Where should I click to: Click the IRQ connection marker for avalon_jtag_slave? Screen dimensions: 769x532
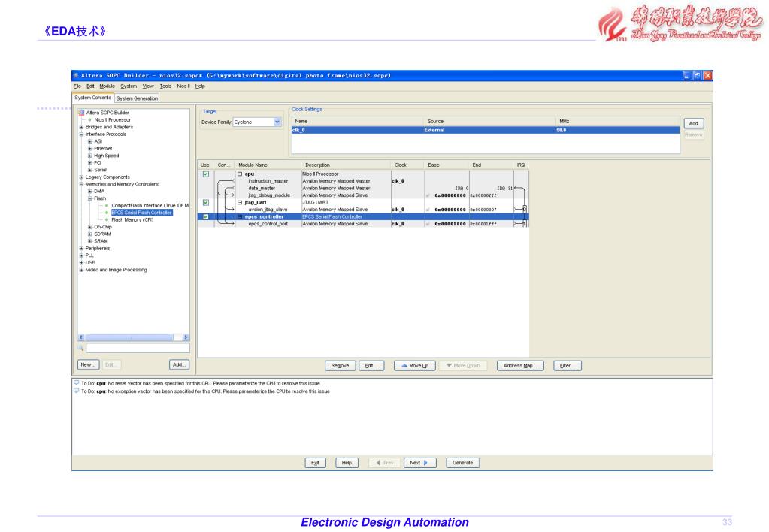[524, 210]
